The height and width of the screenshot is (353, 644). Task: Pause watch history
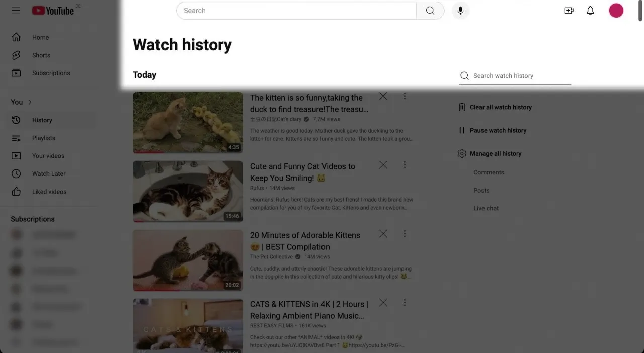(x=498, y=130)
